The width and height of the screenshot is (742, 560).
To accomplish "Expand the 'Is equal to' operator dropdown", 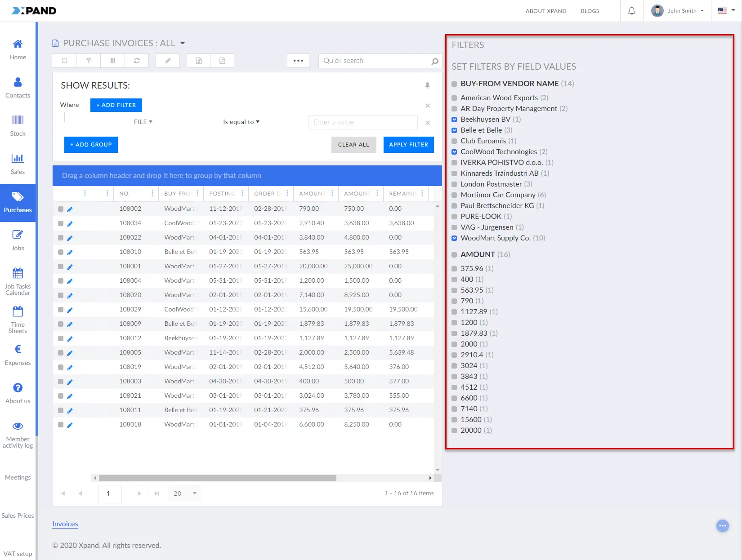I will point(241,122).
